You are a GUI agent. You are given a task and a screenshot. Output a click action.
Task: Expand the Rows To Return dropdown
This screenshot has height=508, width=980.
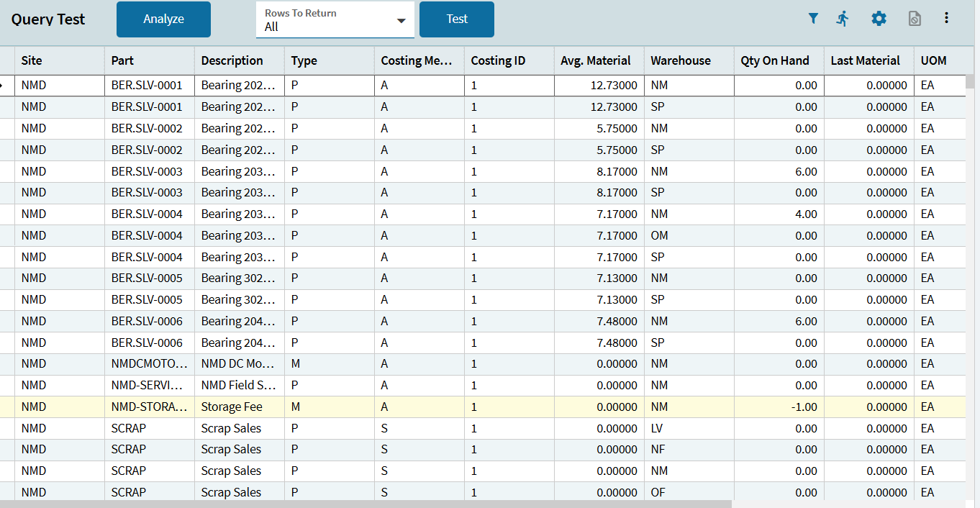401,21
